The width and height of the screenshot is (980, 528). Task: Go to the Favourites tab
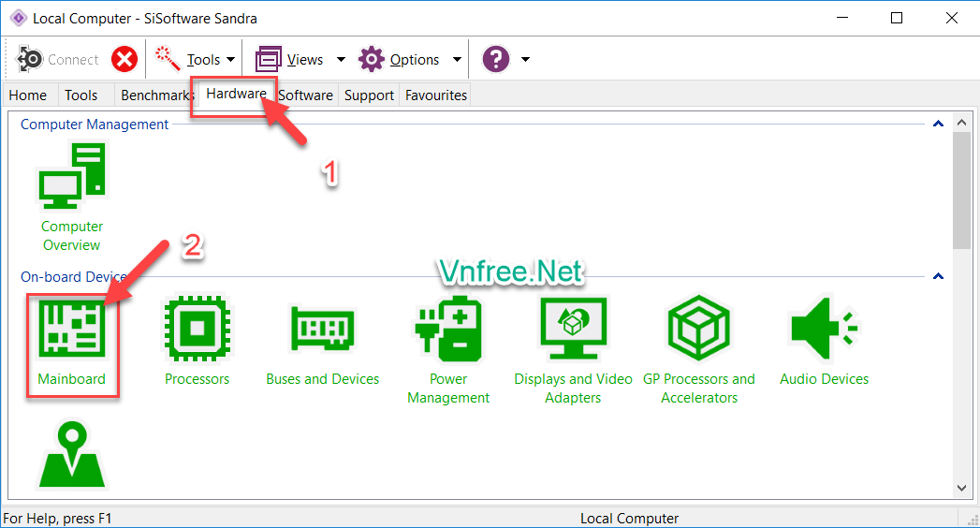click(435, 95)
